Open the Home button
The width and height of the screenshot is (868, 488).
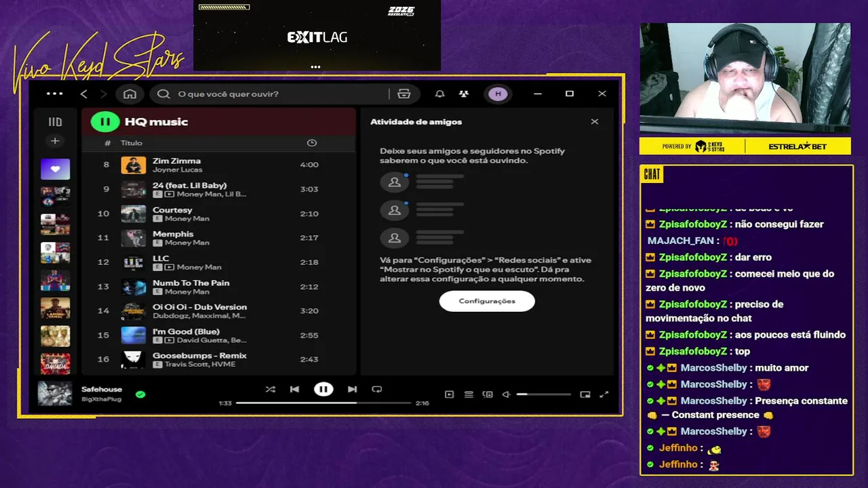(130, 94)
